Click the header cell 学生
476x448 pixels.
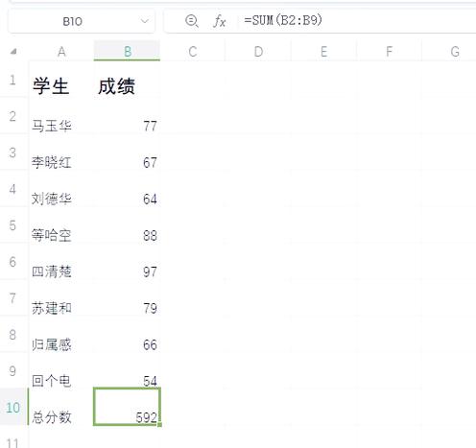click(x=61, y=80)
